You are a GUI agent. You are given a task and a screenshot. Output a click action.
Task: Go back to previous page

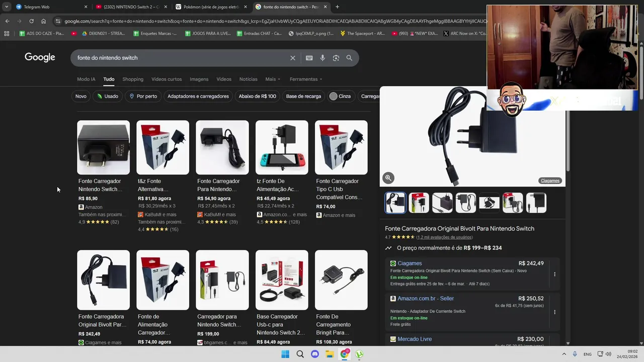click(x=7, y=21)
